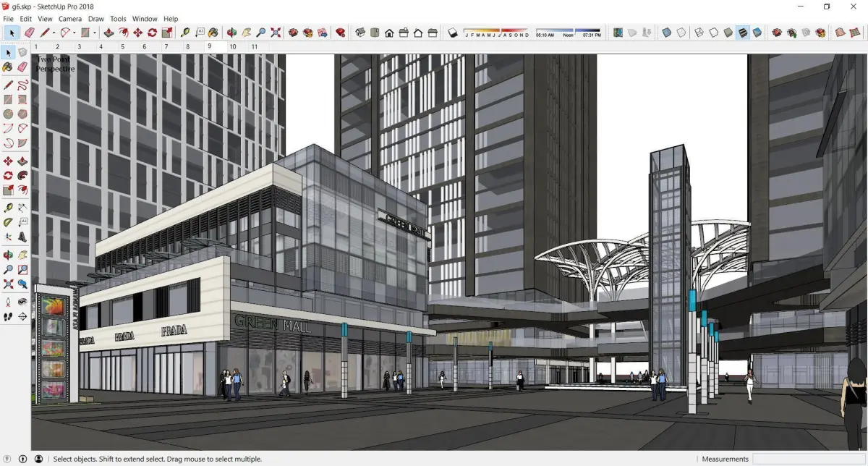The image size is (868, 466).
Task: Click the geo-location status bar icon
Action: click(x=7, y=459)
